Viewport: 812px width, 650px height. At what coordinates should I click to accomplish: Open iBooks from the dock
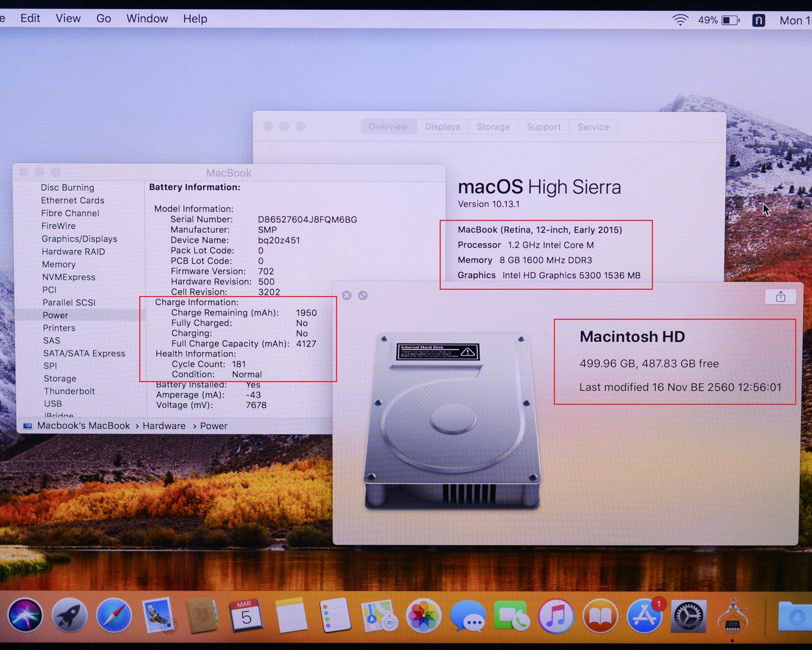[600, 616]
